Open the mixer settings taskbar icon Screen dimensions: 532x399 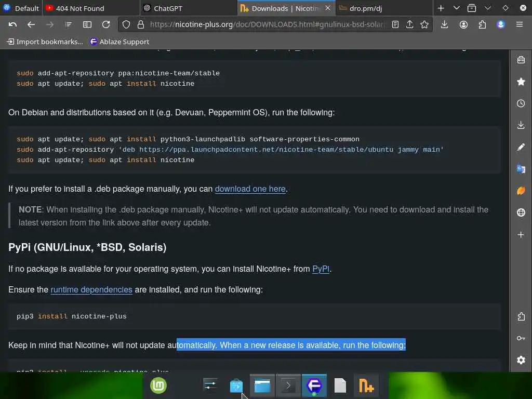click(x=210, y=386)
